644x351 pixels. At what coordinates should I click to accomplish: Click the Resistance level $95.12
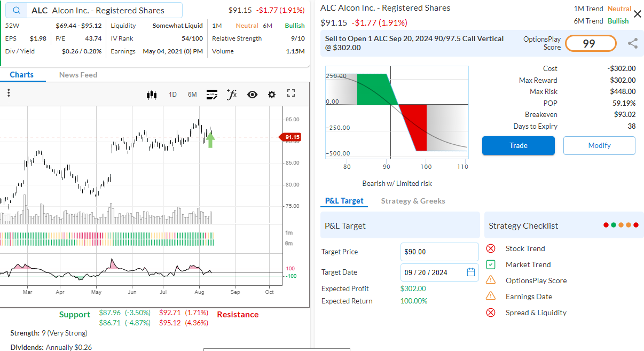click(x=170, y=323)
